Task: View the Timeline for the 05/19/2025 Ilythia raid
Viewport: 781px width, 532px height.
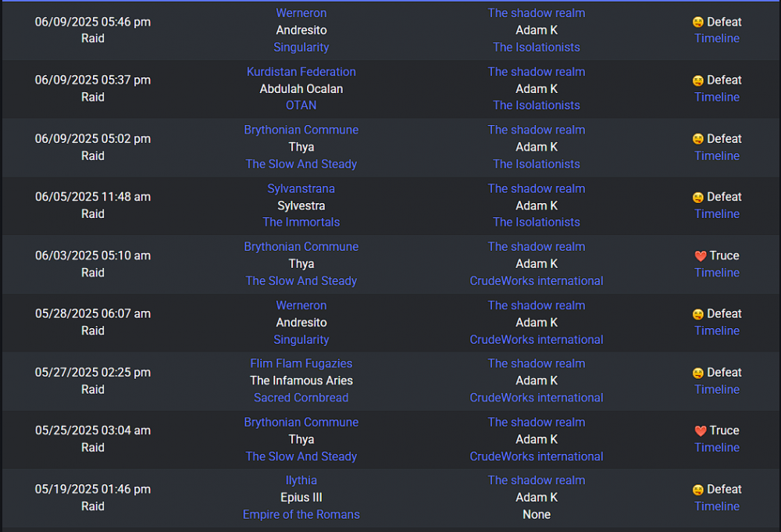Action: pos(717,506)
